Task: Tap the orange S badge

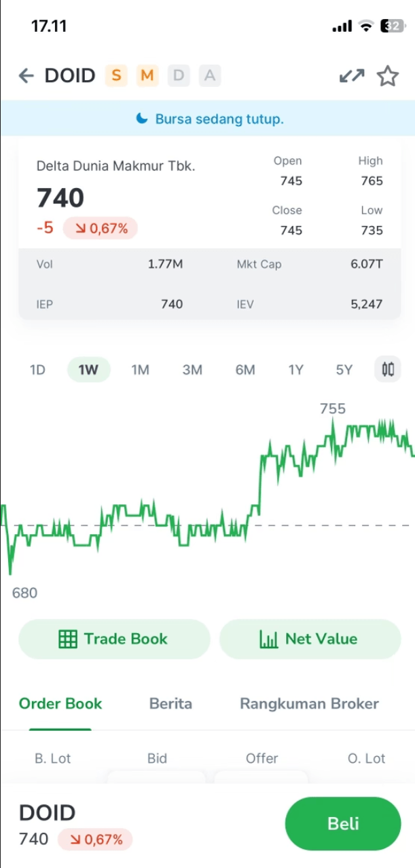Action: [x=117, y=75]
